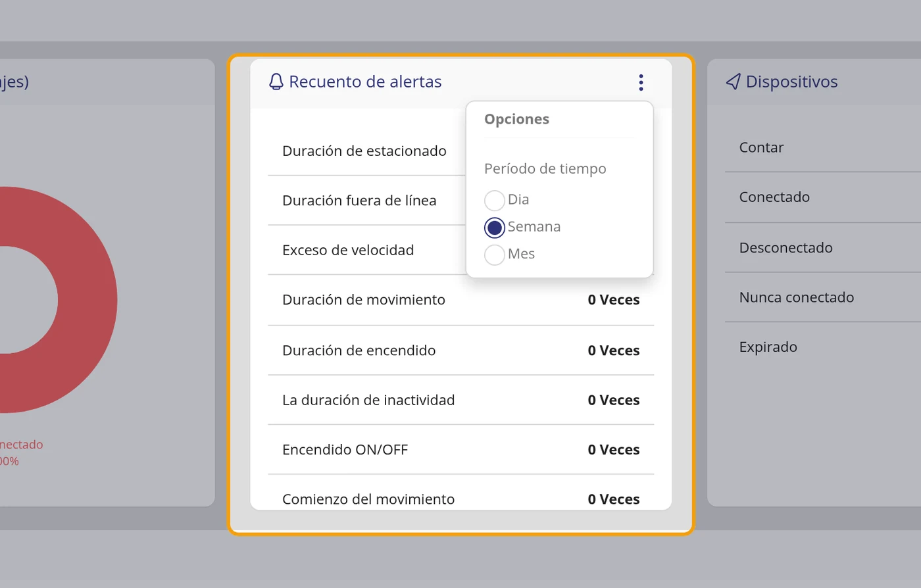
Task: Select the Duración de movimiento alert row
Action: click(x=461, y=300)
